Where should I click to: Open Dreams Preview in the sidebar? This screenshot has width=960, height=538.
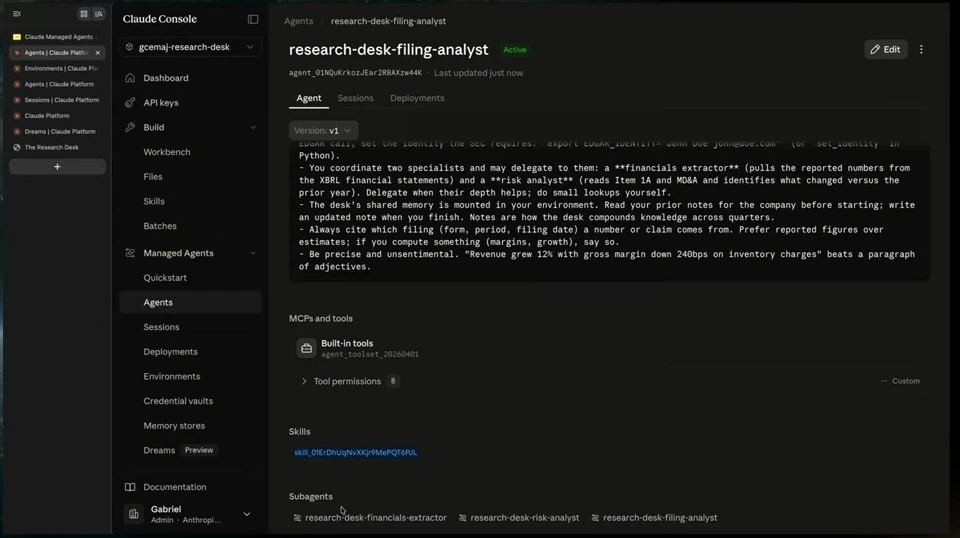pyautogui.click(x=178, y=450)
